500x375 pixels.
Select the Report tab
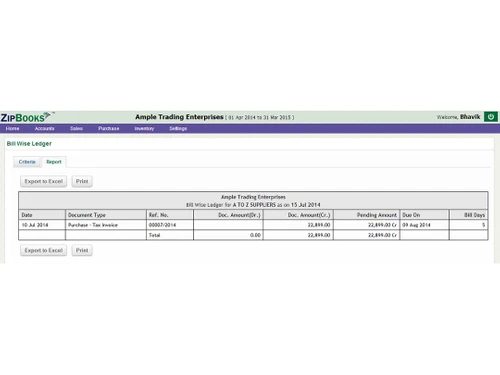(54, 162)
